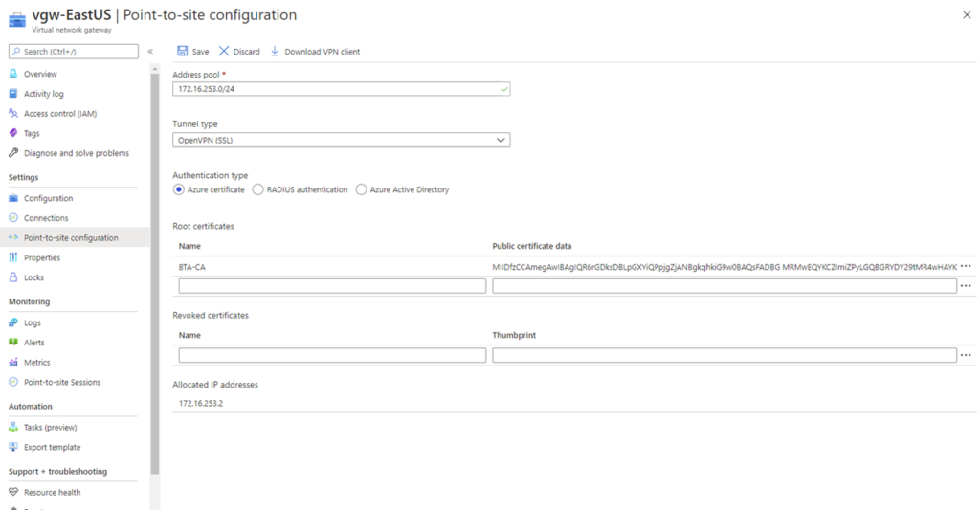
Task: Click the virtual network gateway header icon
Action: 17,20
